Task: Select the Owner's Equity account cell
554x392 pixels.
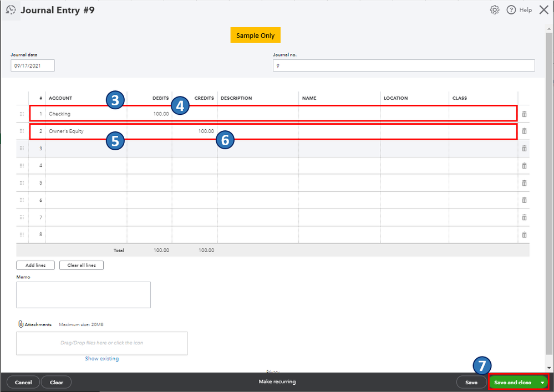Action: [x=86, y=131]
